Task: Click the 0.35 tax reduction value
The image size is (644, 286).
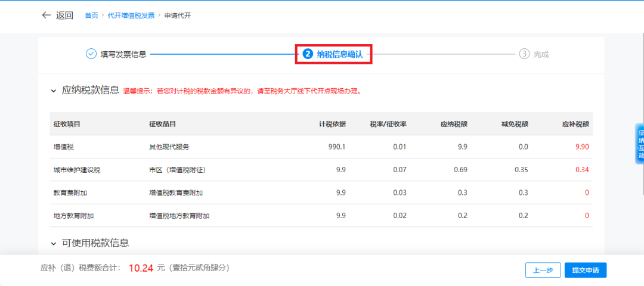Action: (521, 170)
